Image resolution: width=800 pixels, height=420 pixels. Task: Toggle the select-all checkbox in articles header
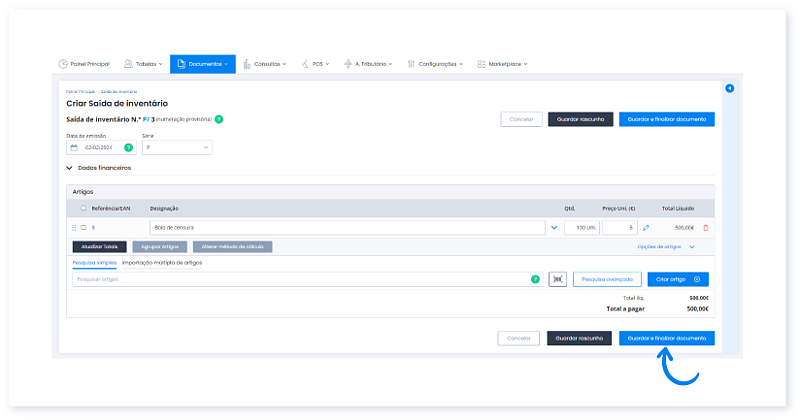click(83, 208)
